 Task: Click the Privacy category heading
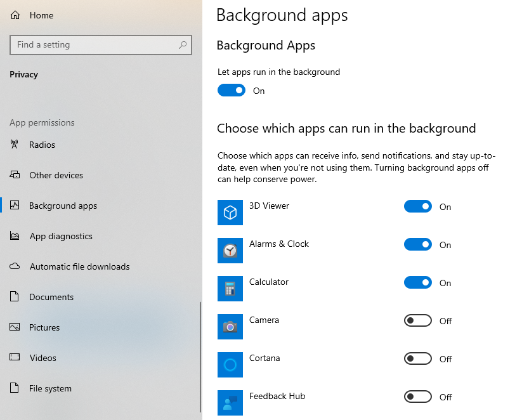point(23,75)
